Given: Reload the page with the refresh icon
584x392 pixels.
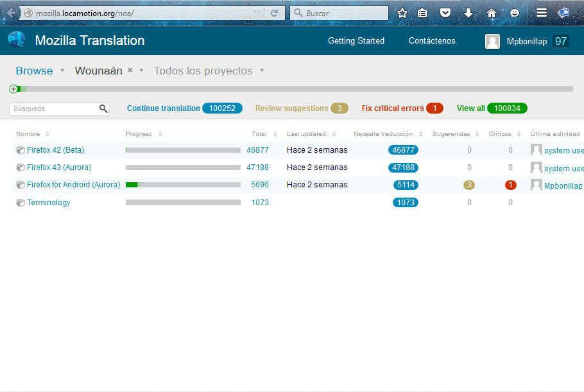Looking at the screenshot, I should (x=275, y=13).
